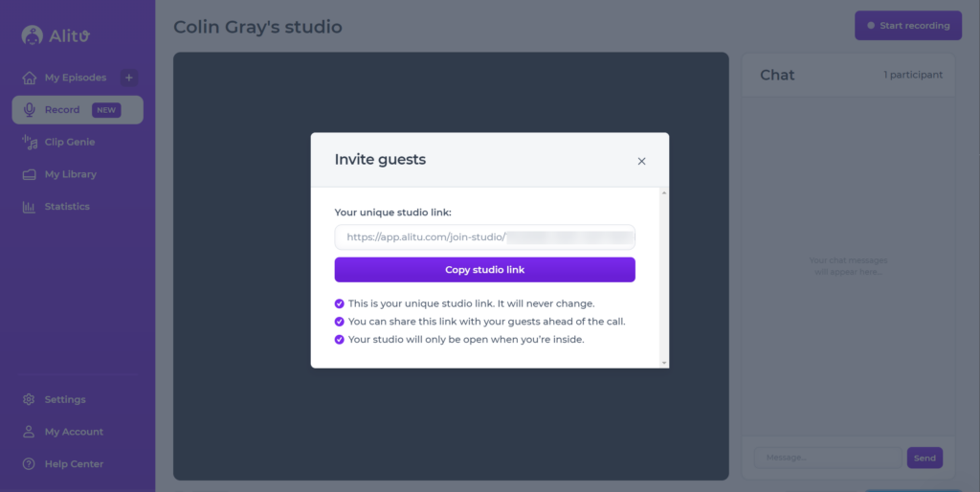Click the Invite guests dialog scrollbar
The width and height of the screenshot is (980, 492).
[664, 278]
